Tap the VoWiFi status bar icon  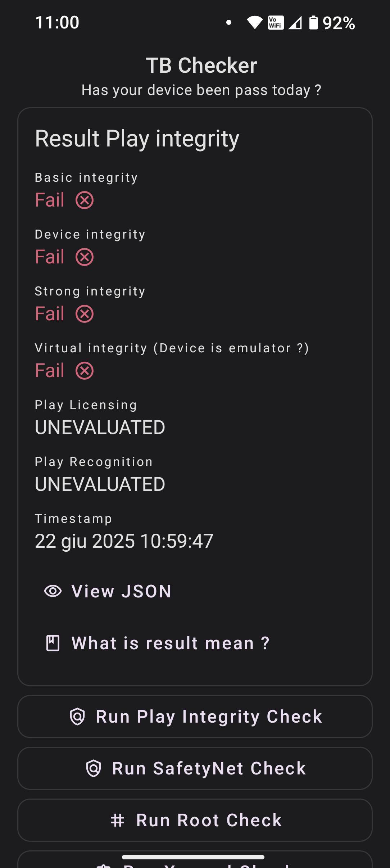276,23
